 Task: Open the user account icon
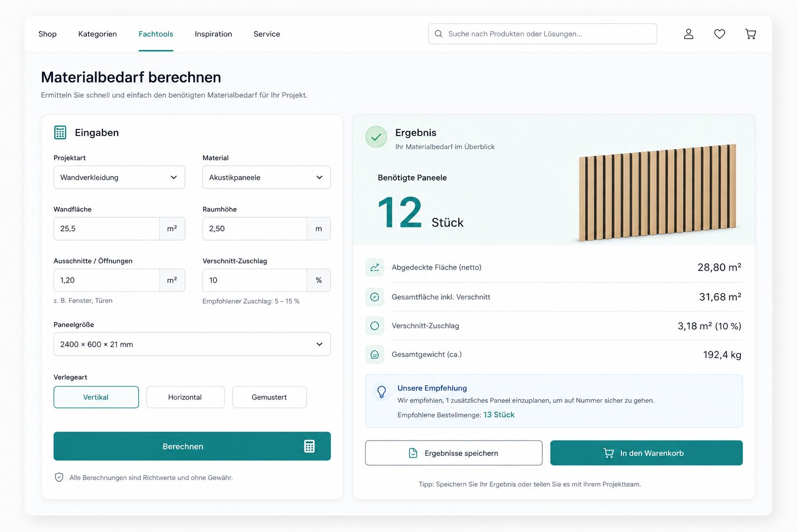688,34
